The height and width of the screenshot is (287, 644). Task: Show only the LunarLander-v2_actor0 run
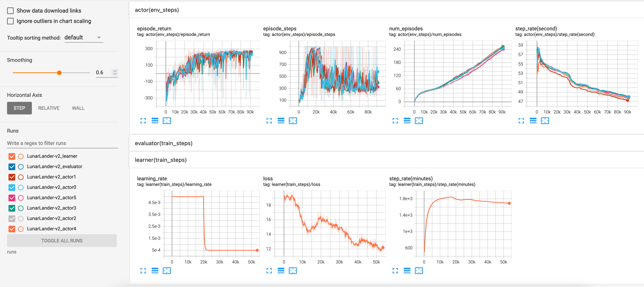(21, 187)
